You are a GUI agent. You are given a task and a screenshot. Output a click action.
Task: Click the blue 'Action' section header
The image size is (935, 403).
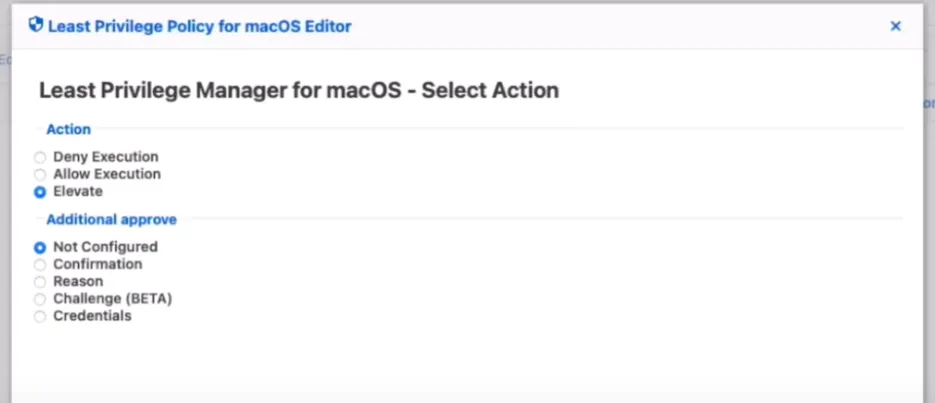(x=69, y=129)
